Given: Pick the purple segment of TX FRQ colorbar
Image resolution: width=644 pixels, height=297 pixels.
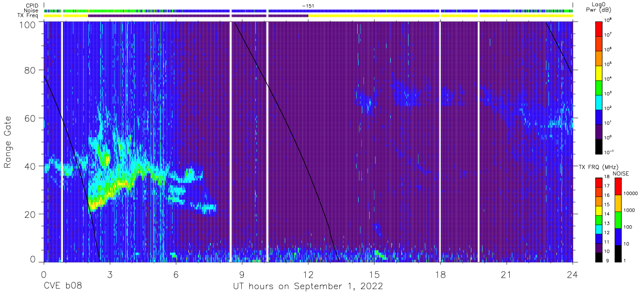Looking at the screenshot, I should (598, 248).
